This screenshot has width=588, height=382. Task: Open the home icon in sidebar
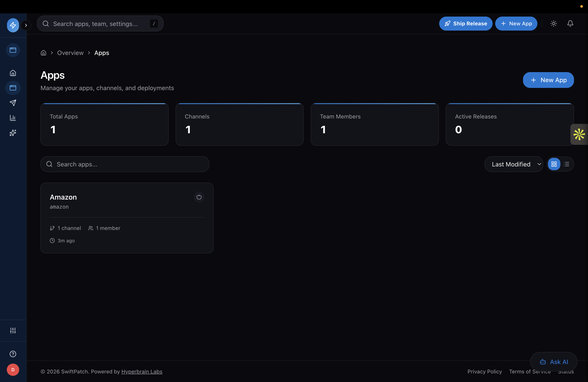coord(13,73)
